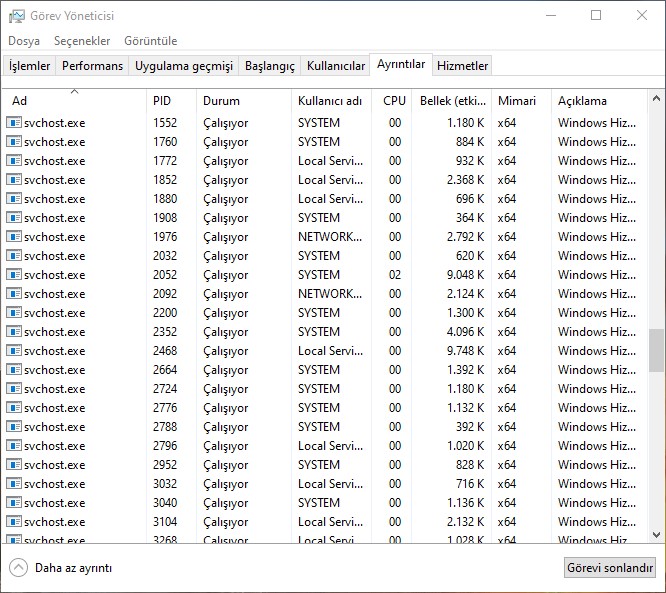The height and width of the screenshot is (593, 666).
Task: Switch to the Hizmetler tab
Action: coord(463,66)
